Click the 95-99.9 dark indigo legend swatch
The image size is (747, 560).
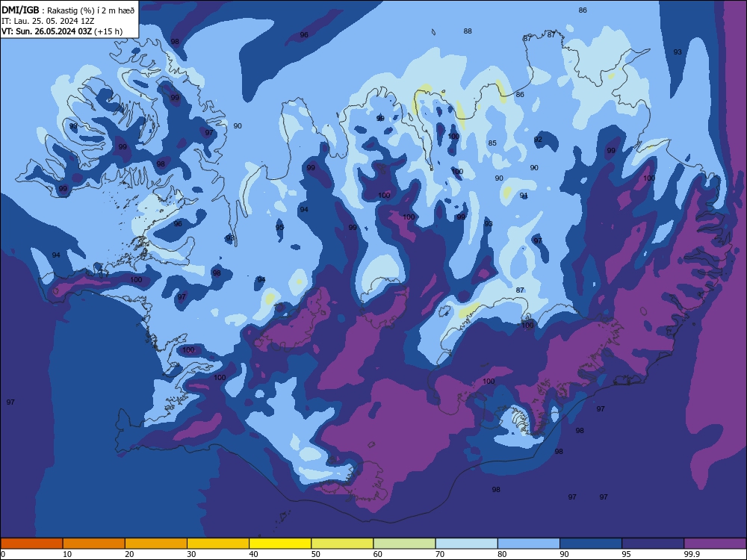pyautogui.click(x=653, y=544)
